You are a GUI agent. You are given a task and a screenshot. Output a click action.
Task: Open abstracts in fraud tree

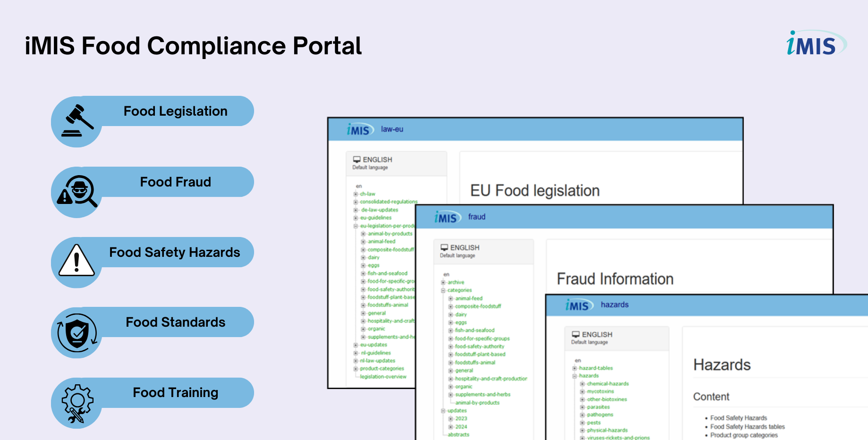[458, 434]
